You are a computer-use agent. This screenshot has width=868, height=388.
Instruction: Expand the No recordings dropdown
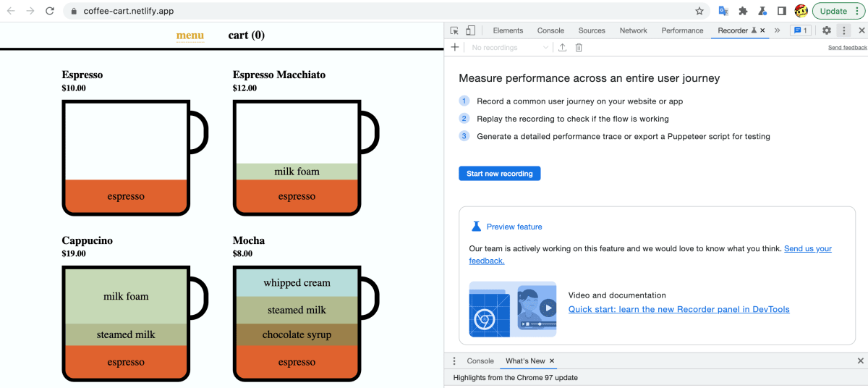(510, 48)
